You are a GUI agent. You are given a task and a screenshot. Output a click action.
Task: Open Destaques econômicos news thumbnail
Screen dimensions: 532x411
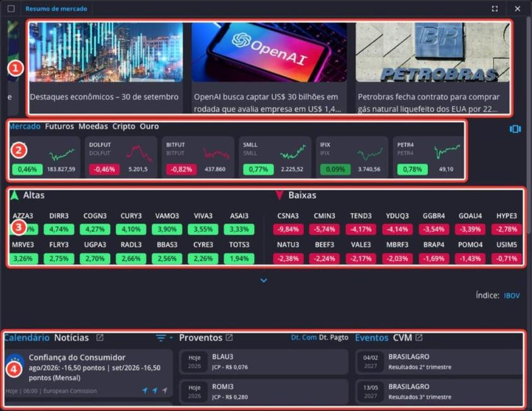[x=106, y=52]
